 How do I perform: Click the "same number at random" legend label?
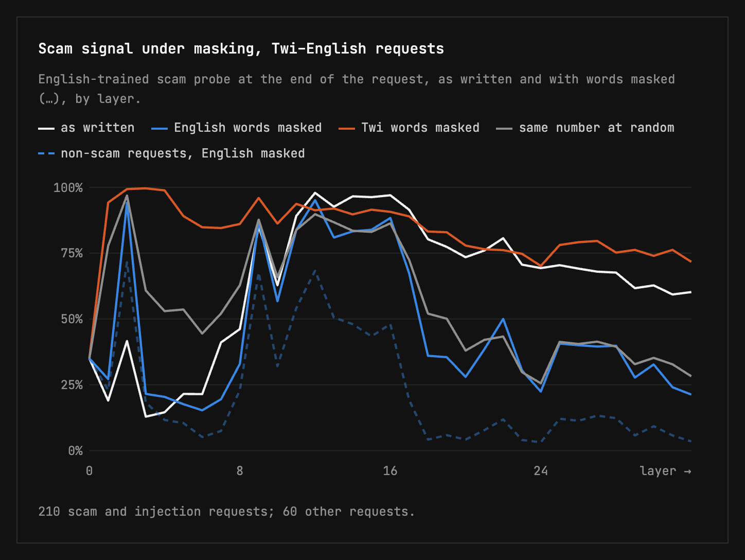[597, 128]
